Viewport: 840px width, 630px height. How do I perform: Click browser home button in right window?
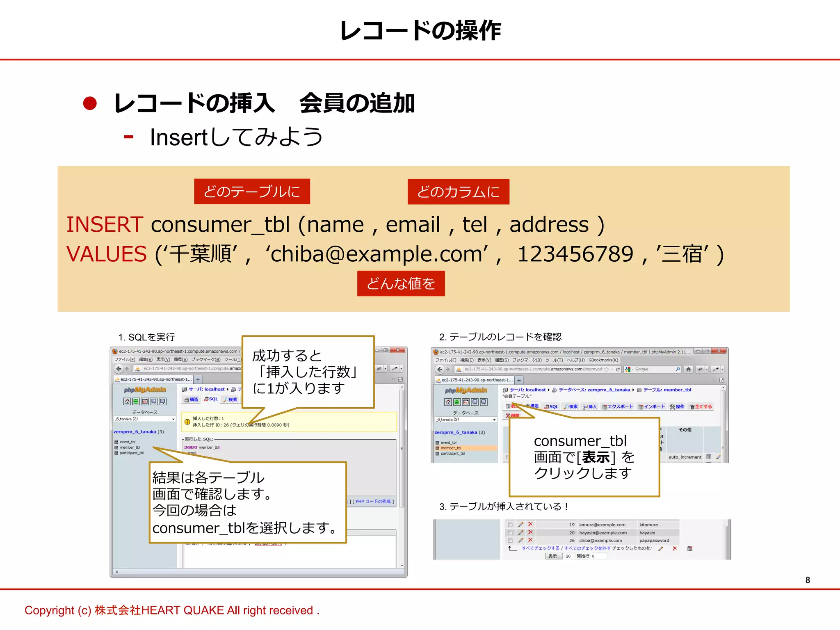(x=689, y=369)
